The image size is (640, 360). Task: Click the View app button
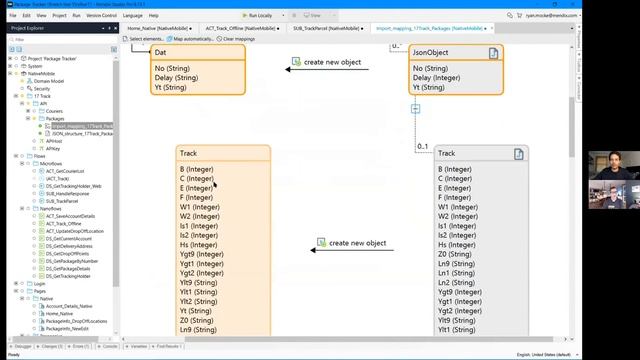[312, 16]
